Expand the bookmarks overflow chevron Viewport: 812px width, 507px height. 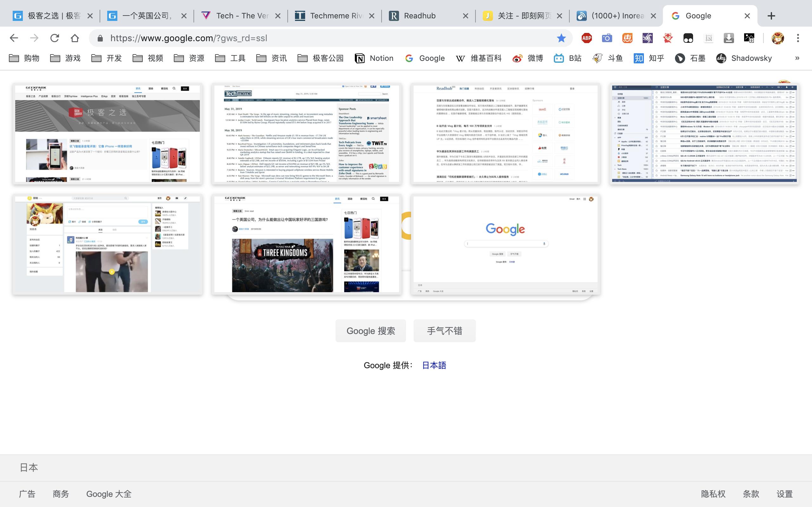click(796, 58)
